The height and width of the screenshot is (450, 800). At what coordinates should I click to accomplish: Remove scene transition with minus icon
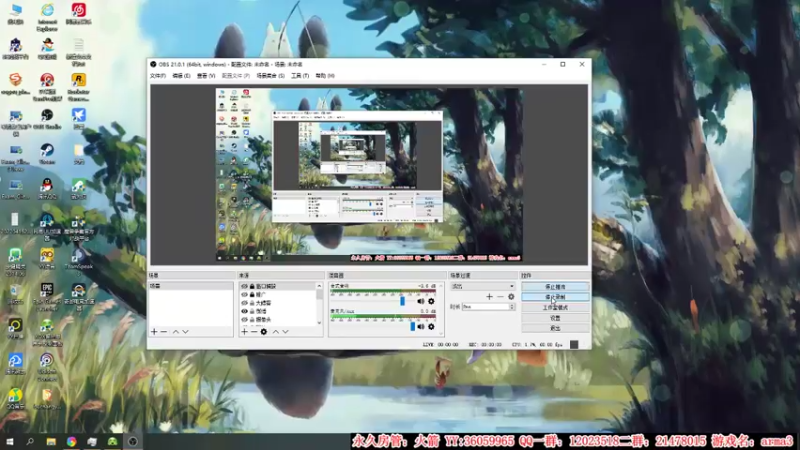click(x=500, y=296)
